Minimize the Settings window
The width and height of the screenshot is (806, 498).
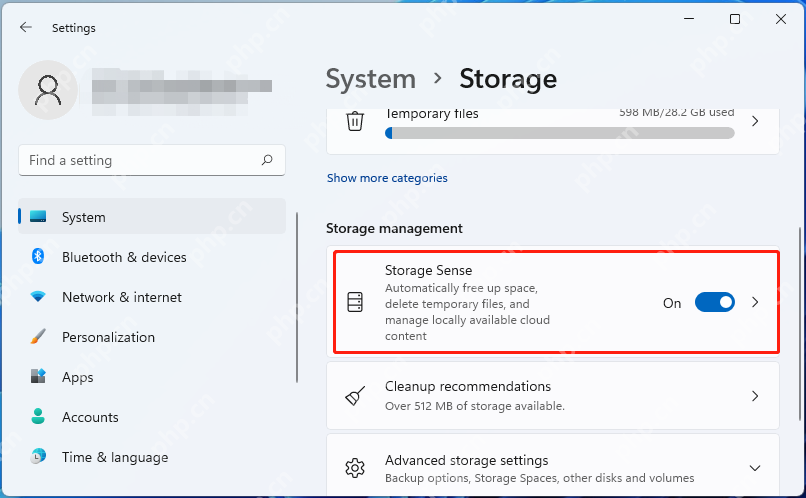pos(689,19)
